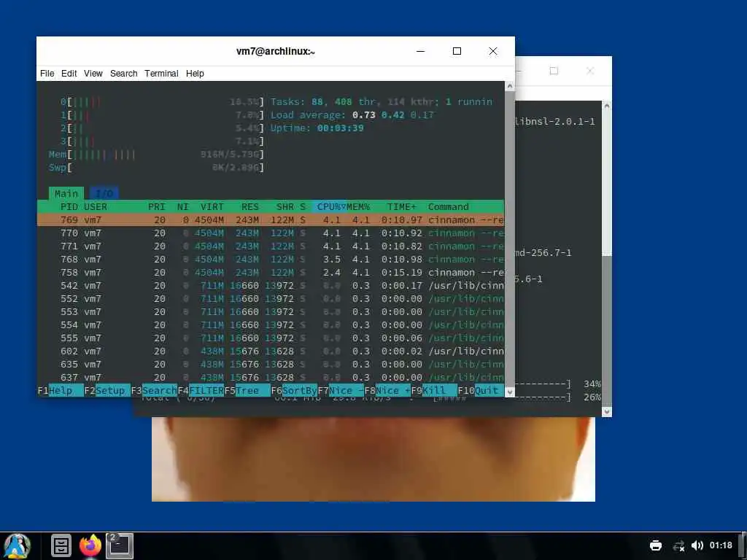Image resolution: width=747 pixels, height=560 pixels.
Task: Select process row PID 552
Action: click(270, 298)
